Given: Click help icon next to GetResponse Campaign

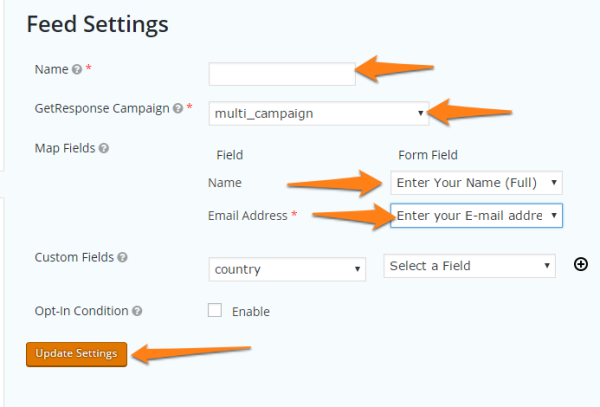Looking at the screenshot, I should (178, 108).
